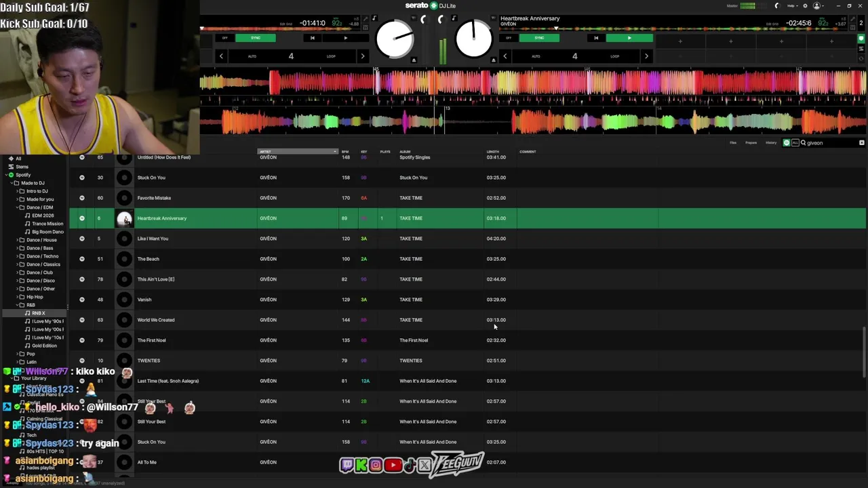The image size is (868, 488).
Task: Double right deck loop size arrow
Action: pos(646,56)
